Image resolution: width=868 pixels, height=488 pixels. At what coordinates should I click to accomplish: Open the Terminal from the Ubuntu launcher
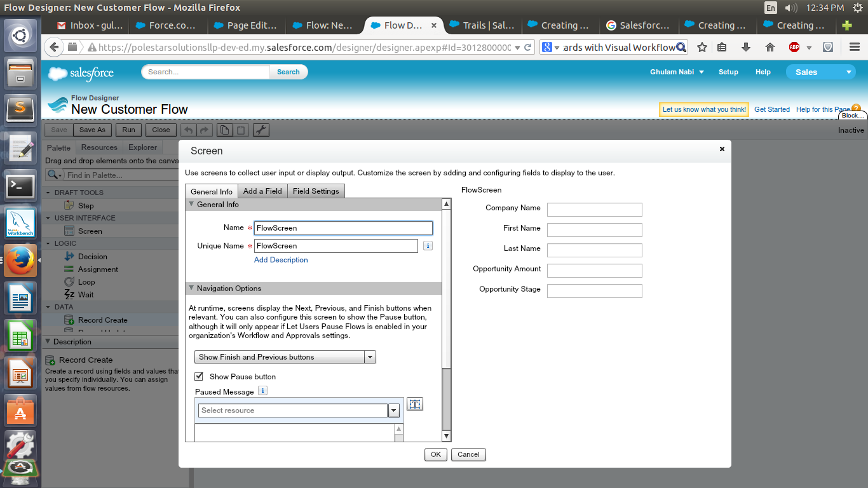tap(21, 186)
